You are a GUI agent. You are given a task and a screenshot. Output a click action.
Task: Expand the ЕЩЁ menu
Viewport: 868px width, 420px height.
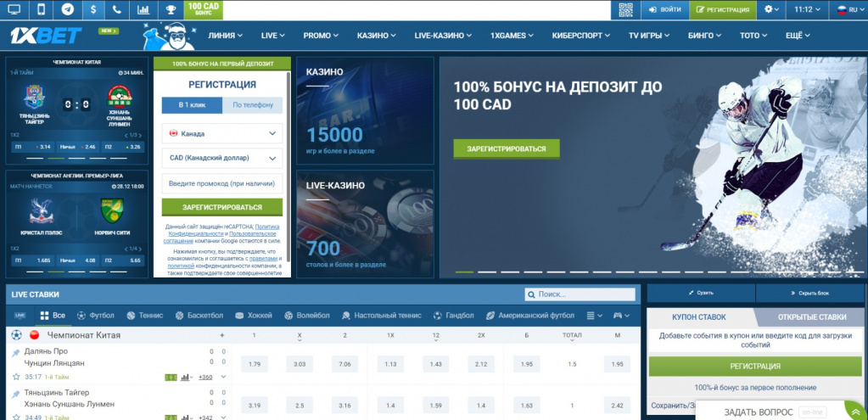click(x=798, y=36)
